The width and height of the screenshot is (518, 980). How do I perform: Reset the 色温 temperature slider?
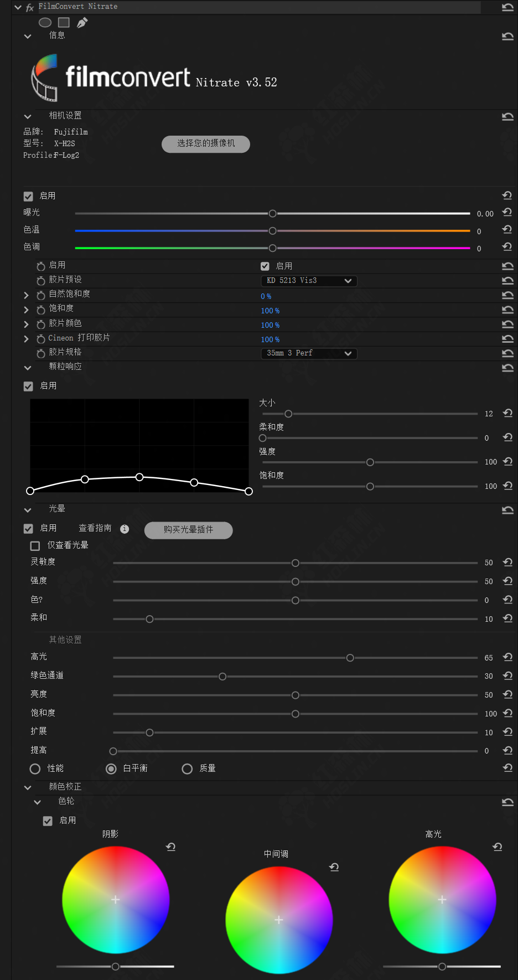click(x=507, y=230)
